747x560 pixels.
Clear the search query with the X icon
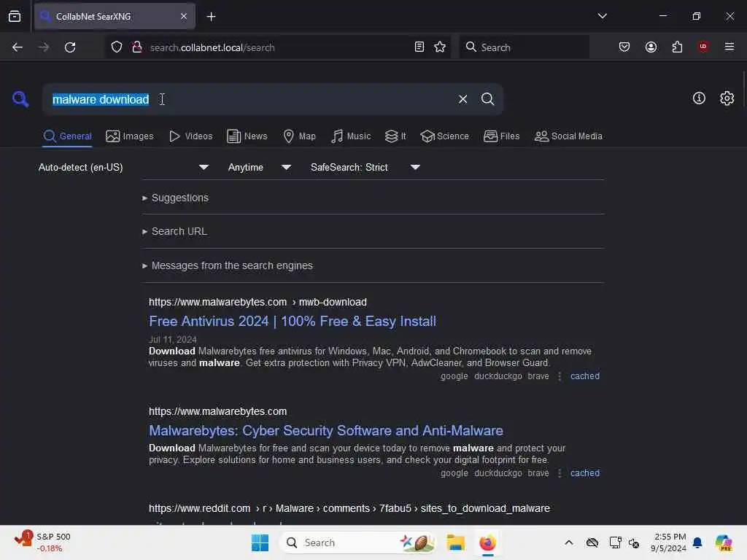(x=462, y=99)
